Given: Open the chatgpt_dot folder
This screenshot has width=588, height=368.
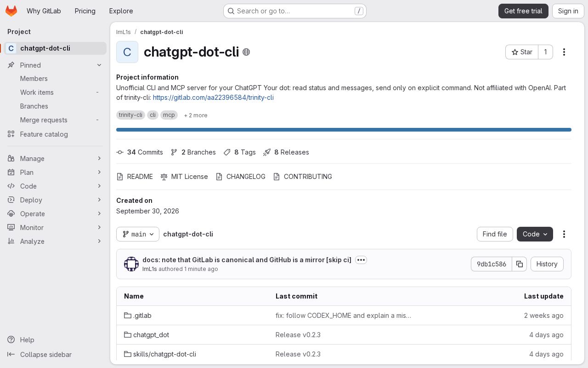Looking at the screenshot, I should (x=147, y=335).
